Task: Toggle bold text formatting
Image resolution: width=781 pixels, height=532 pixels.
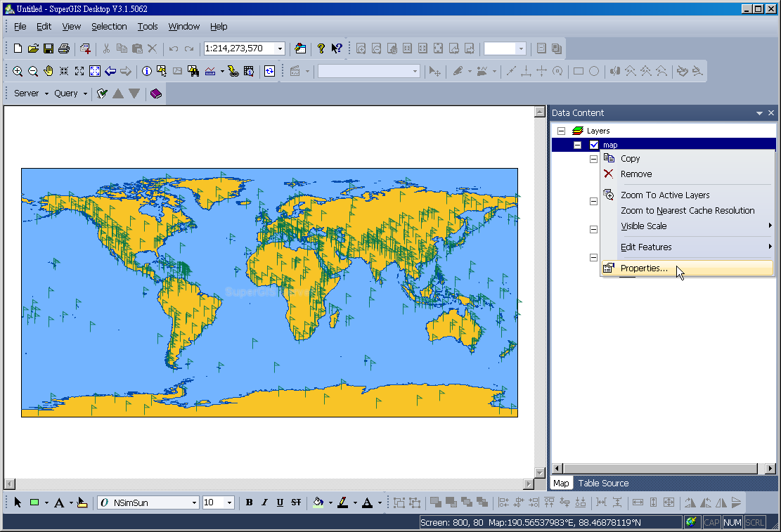Action: [249, 502]
